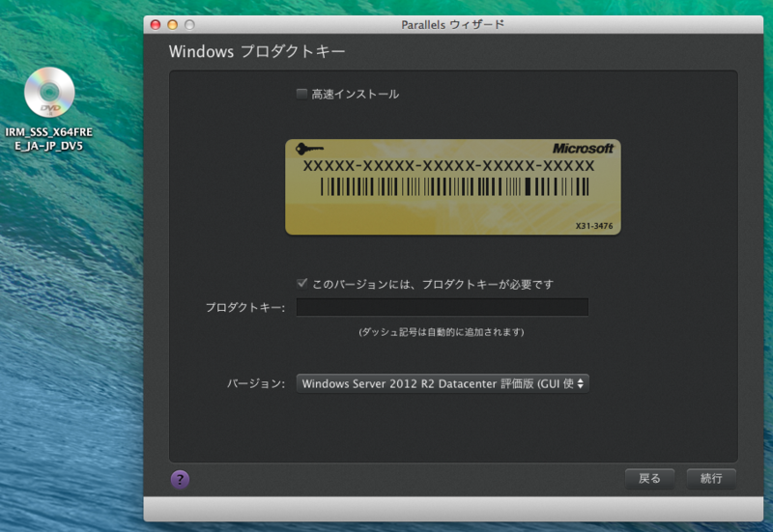
Task: Click the Parallels ウィザード title bar text
Action: pos(452,25)
